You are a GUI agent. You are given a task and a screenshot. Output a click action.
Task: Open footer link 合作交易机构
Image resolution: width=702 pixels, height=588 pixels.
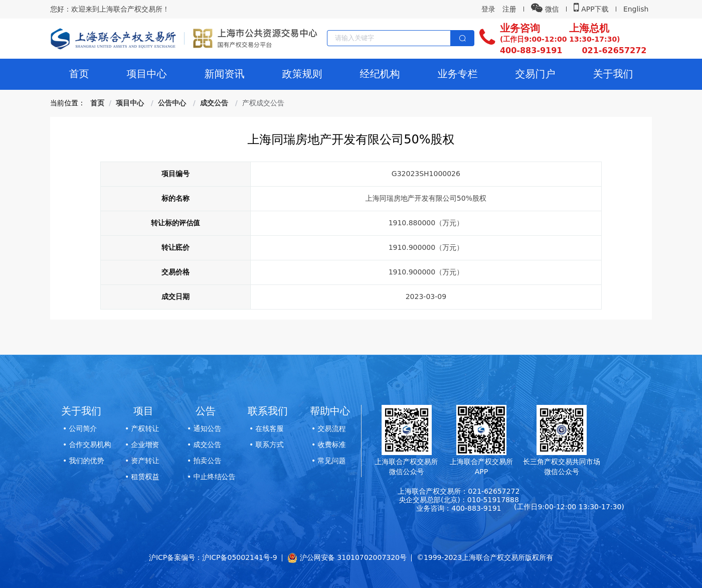click(90, 445)
